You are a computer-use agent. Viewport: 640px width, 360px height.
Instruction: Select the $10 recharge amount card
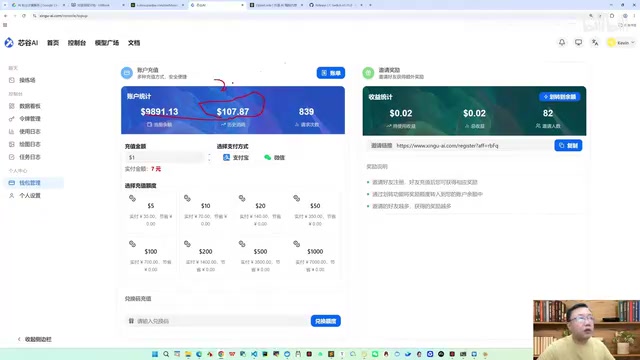(205, 211)
